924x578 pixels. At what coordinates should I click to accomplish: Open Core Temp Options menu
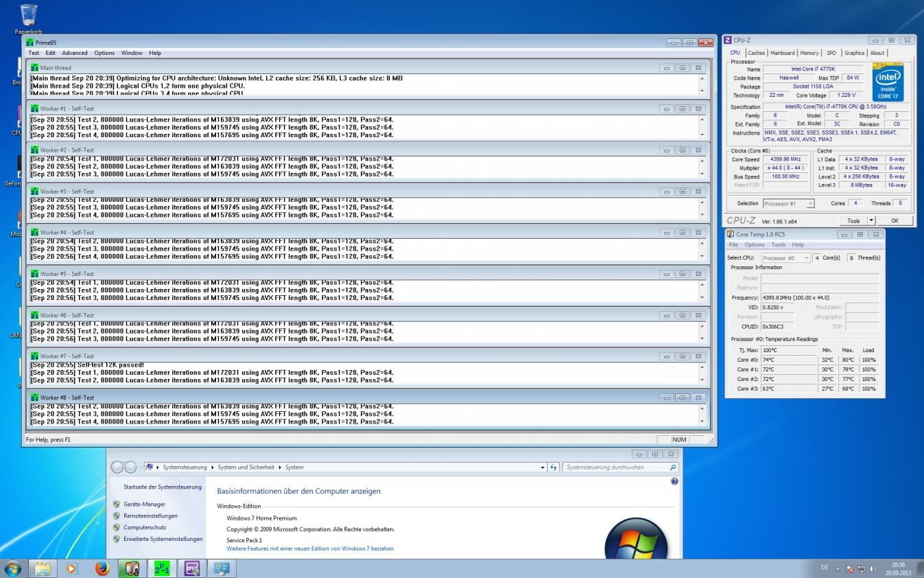coord(755,244)
